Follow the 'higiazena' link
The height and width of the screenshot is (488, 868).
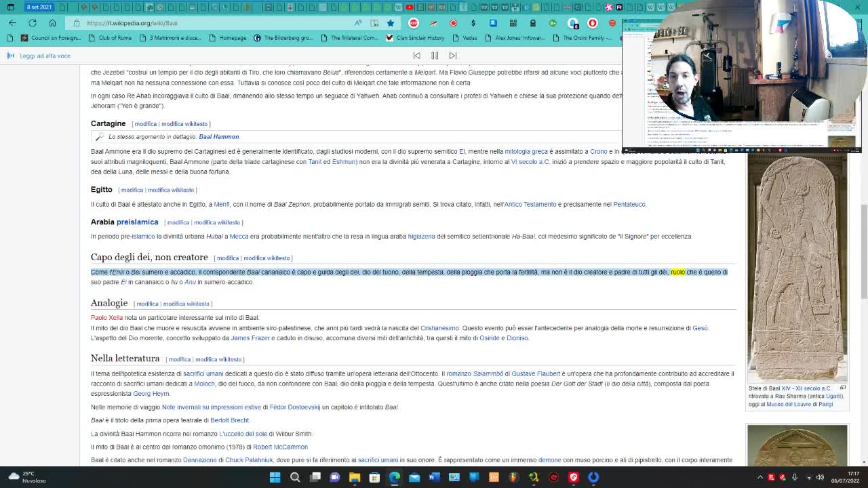(x=421, y=237)
